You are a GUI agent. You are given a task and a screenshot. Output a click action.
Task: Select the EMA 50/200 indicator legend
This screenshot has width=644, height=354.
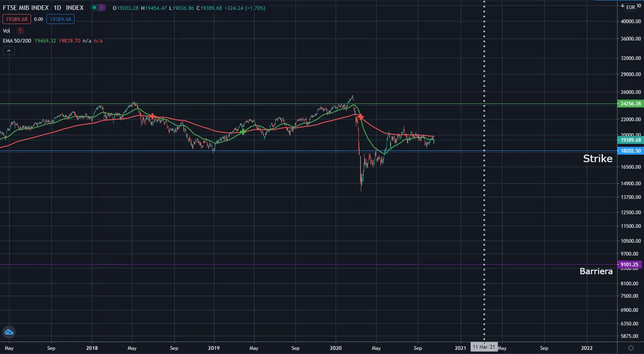tap(17, 41)
